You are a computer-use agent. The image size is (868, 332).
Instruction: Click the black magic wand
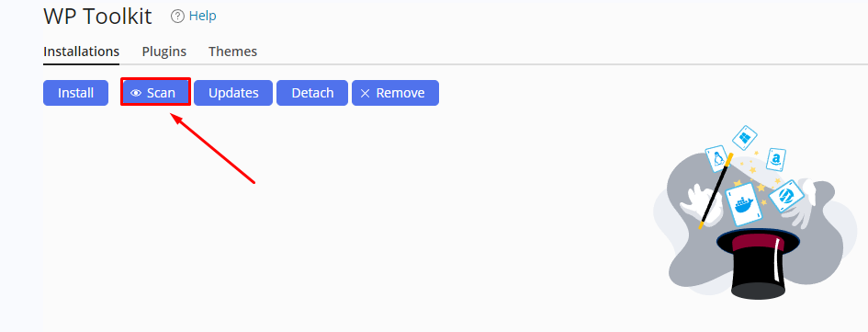point(716,190)
